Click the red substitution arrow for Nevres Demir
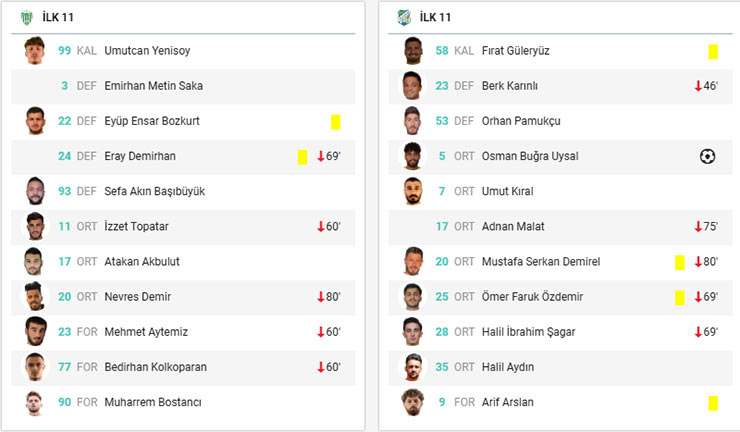740x432 pixels. pos(321,297)
